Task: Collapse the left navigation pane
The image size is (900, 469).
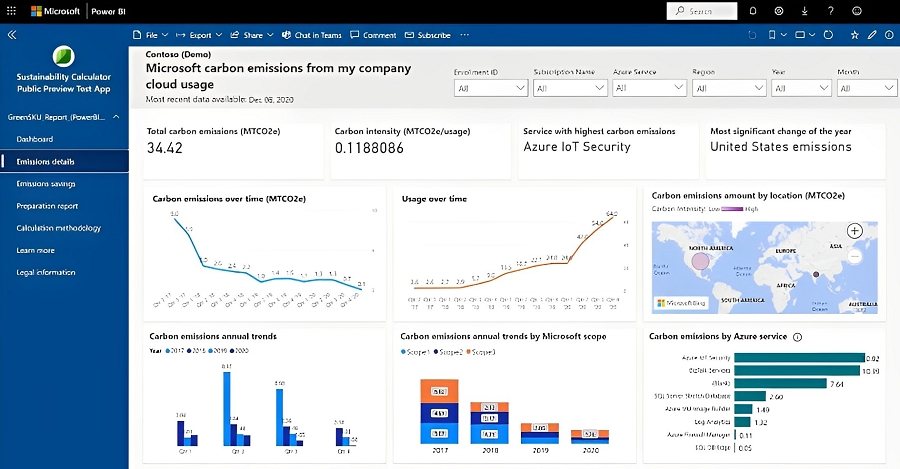Action: pos(12,35)
